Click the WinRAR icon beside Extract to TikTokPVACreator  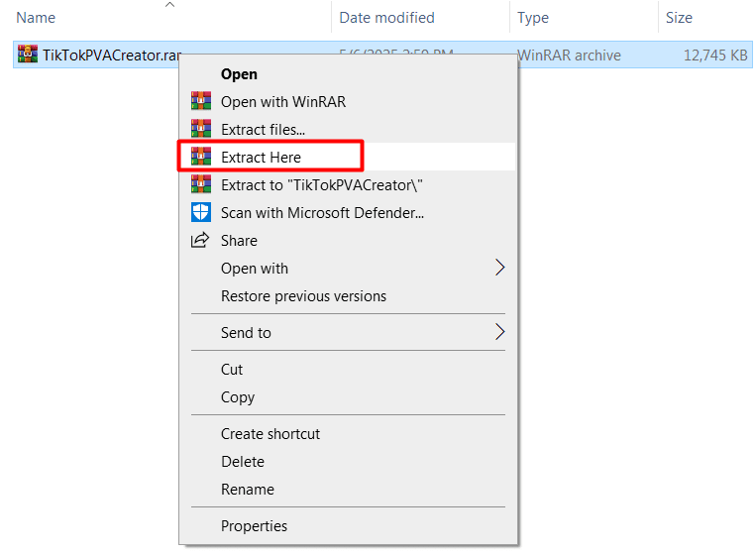tap(201, 184)
